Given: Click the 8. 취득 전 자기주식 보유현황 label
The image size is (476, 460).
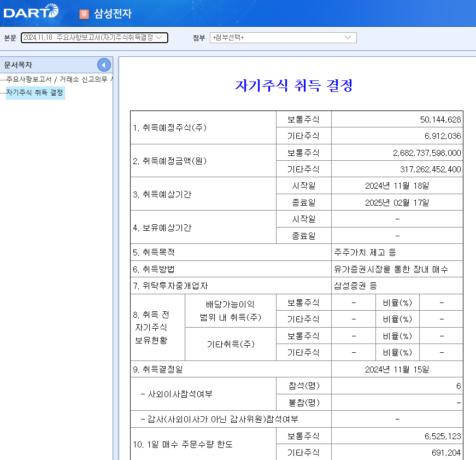Looking at the screenshot, I should [x=151, y=328].
